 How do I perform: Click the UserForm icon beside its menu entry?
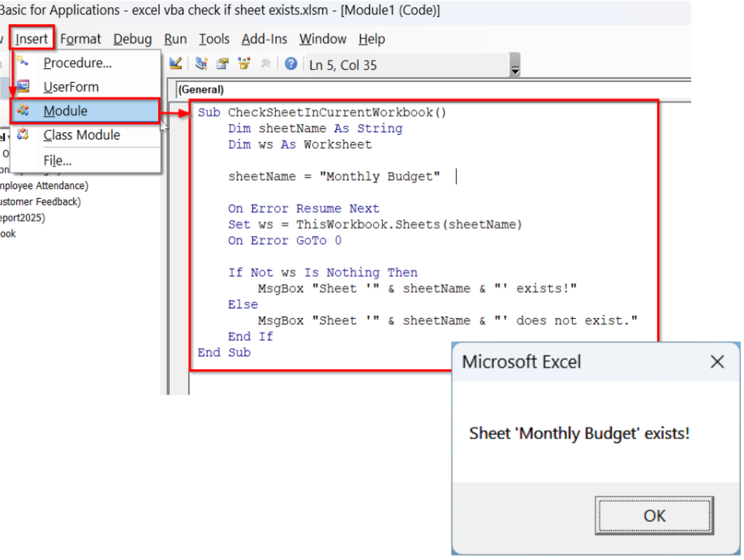[x=23, y=86]
